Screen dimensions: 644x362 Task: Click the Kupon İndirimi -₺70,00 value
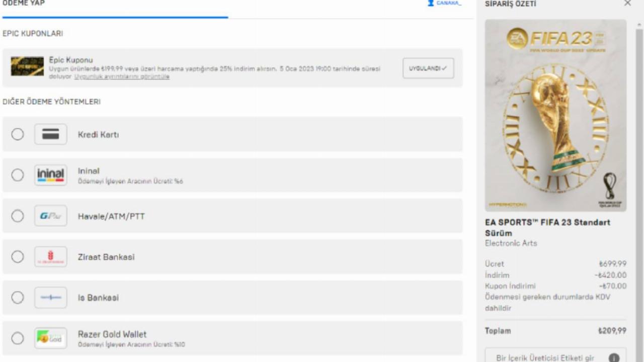coord(613,286)
